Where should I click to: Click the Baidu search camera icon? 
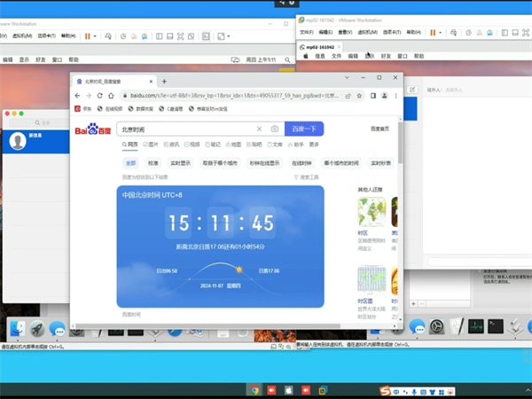274,129
